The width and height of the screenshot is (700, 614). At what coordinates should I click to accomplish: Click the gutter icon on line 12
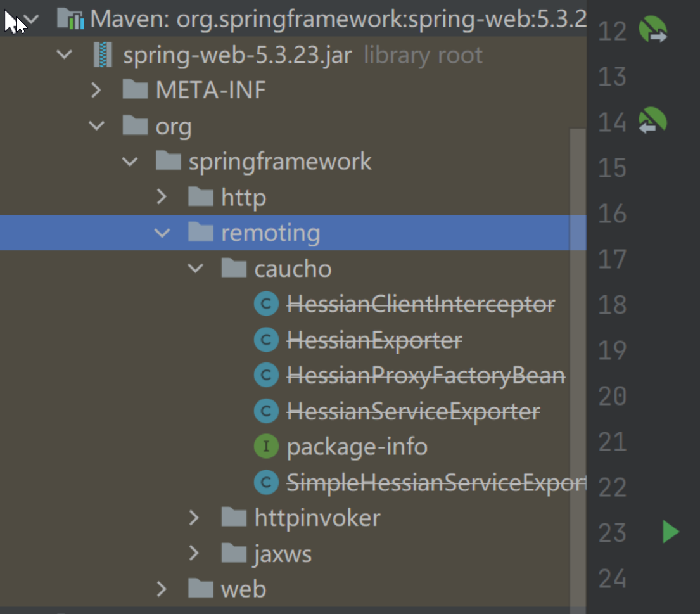pyautogui.click(x=652, y=30)
